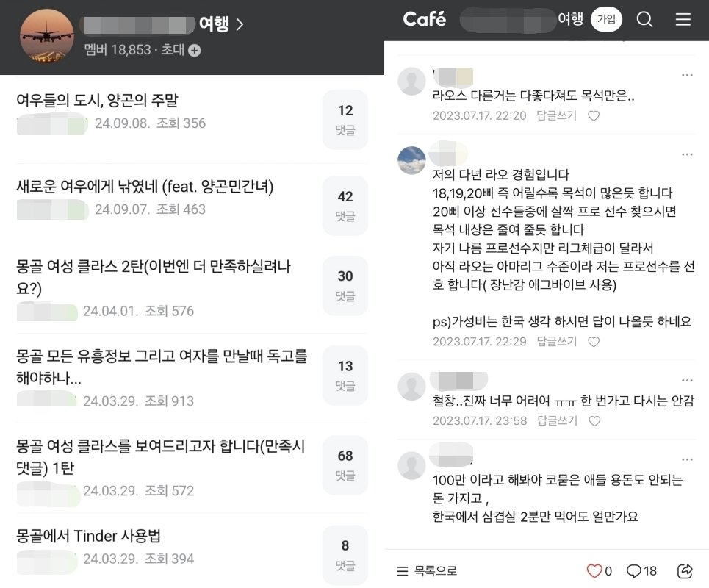
Task: Toggle heart on the 23:58 comment
Action: (x=594, y=421)
